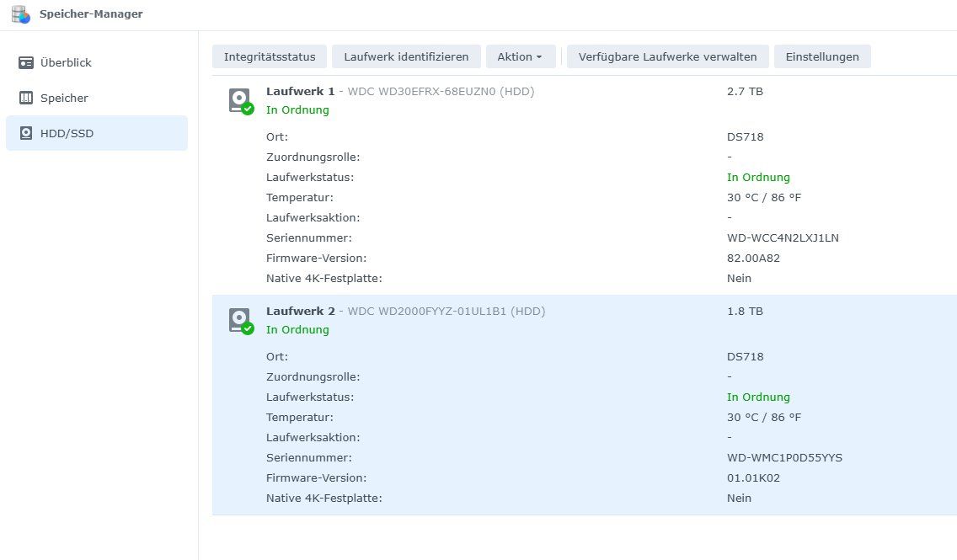Click the Speicher-Manager window title
Screen dimensions: 957x560
point(91,14)
